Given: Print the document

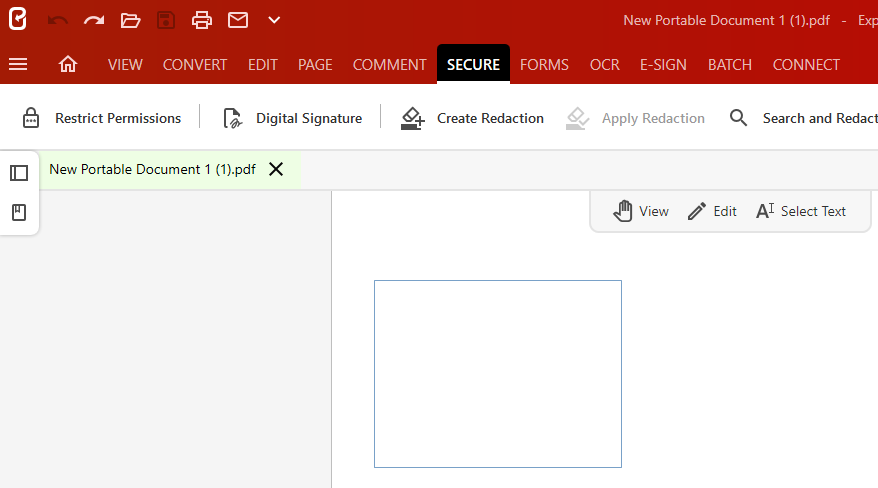Looking at the screenshot, I should click(202, 21).
